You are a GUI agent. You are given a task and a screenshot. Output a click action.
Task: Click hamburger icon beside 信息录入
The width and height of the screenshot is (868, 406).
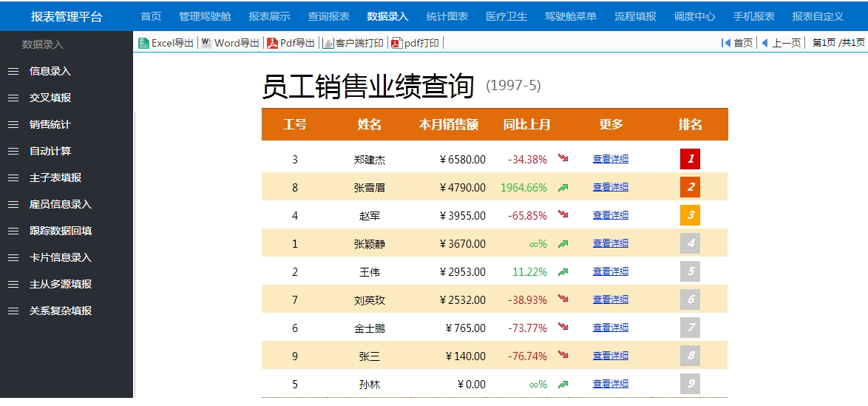(x=13, y=72)
